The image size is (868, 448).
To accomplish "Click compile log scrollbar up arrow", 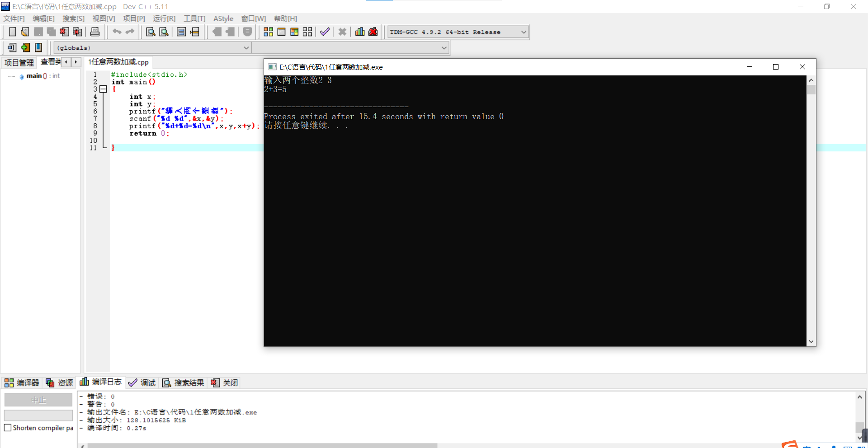I will tap(860, 397).
